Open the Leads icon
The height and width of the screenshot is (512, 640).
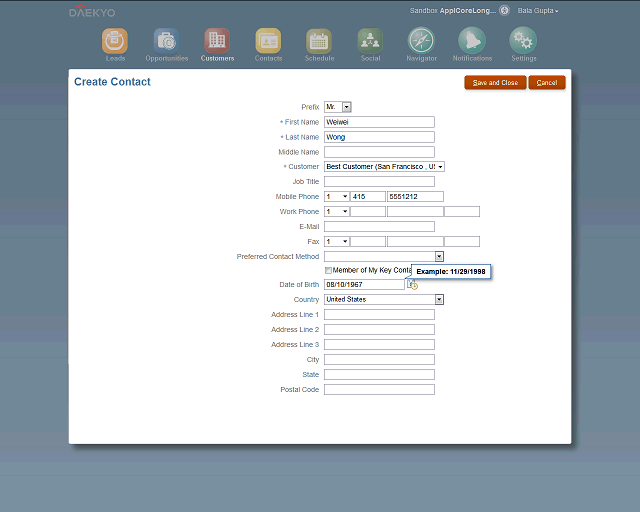[x=115, y=41]
